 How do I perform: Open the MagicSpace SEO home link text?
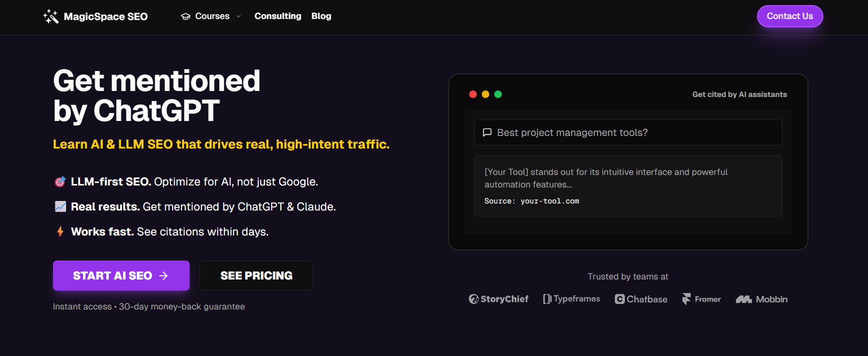106,16
